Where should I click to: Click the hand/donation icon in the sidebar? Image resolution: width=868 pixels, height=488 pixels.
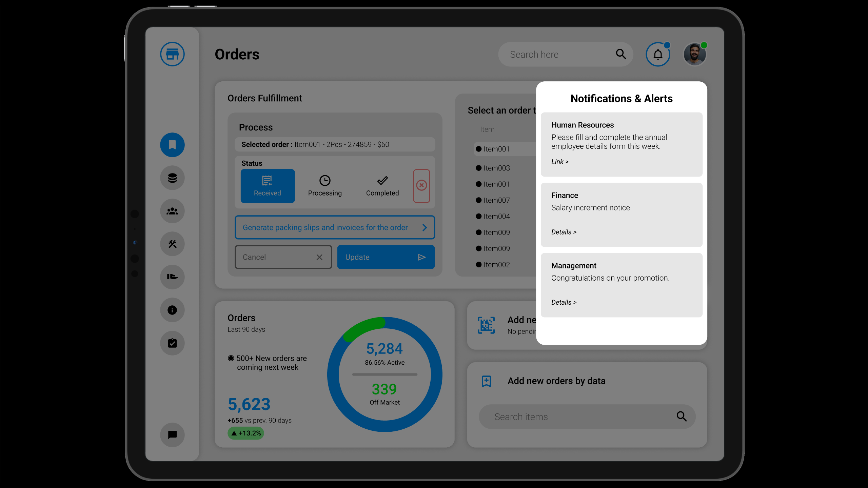(x=172, y=277)
